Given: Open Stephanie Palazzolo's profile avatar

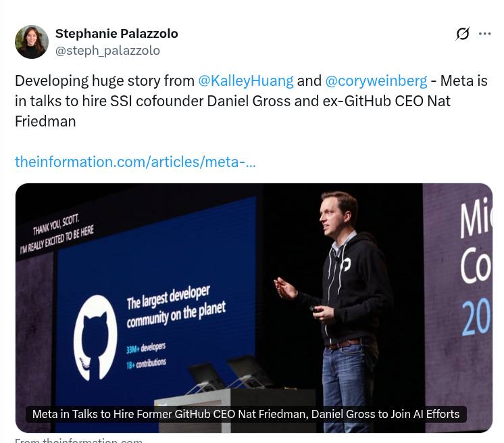Looking at the screenshot, I should (32, 42).
